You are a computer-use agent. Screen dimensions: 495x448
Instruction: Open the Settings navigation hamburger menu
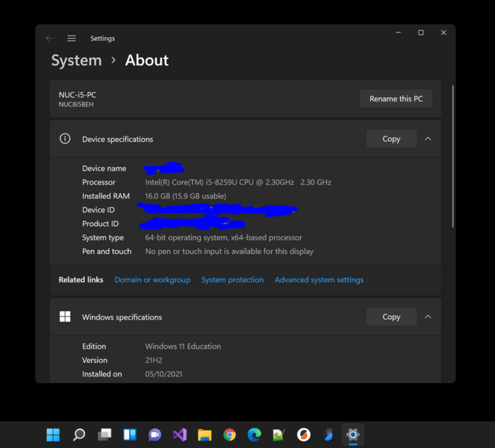(x=72, y=38)
